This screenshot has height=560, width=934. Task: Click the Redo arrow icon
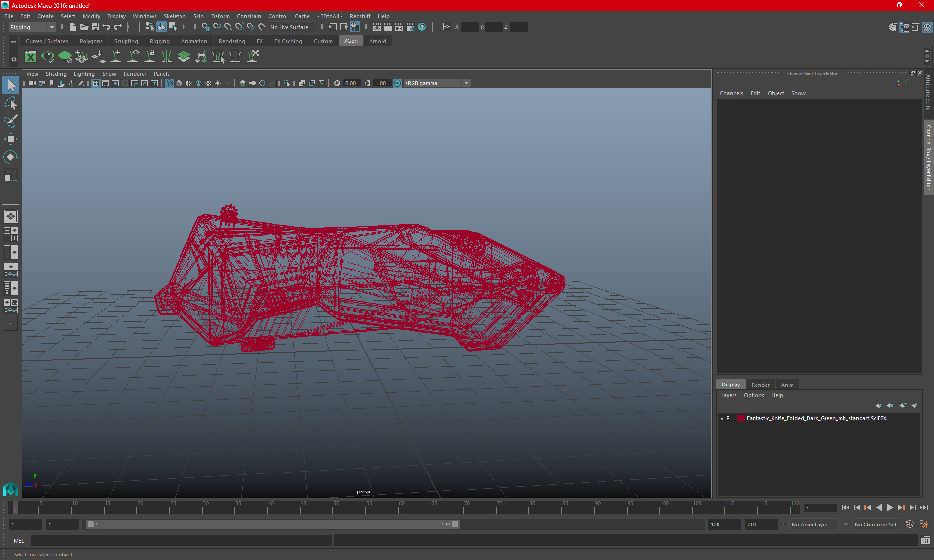point(118,27)
